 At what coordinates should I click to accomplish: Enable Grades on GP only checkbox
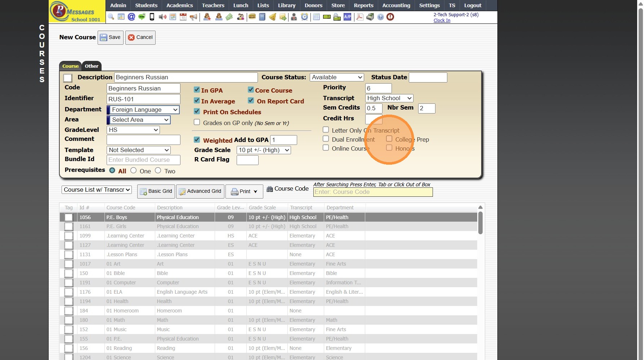point(197,122)
